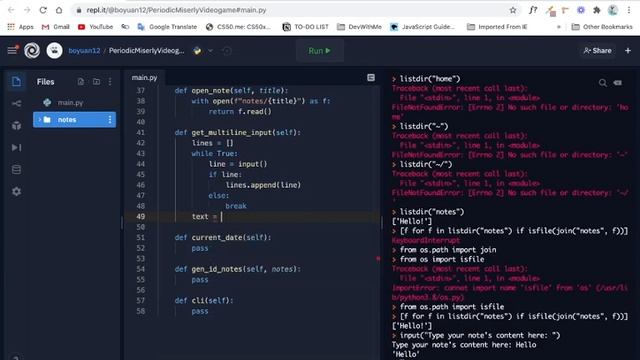
Task: Open the Debugger sidebar icon
Action: [16, 147]
